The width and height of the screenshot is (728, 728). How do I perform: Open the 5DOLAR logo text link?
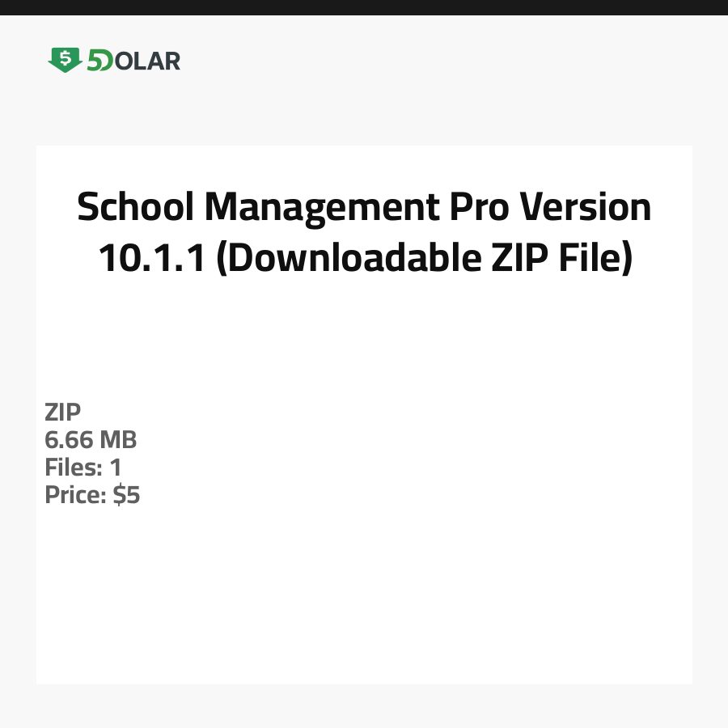coord(133,61)
